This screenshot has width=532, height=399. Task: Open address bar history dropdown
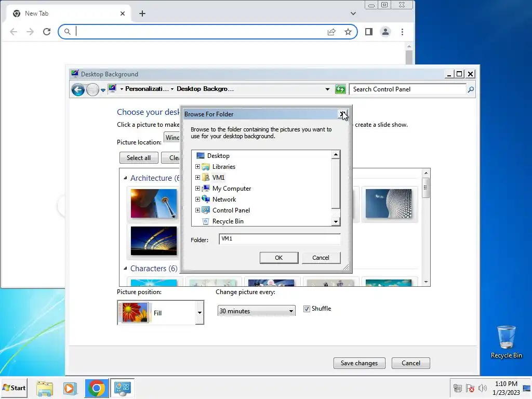(327, 89)
